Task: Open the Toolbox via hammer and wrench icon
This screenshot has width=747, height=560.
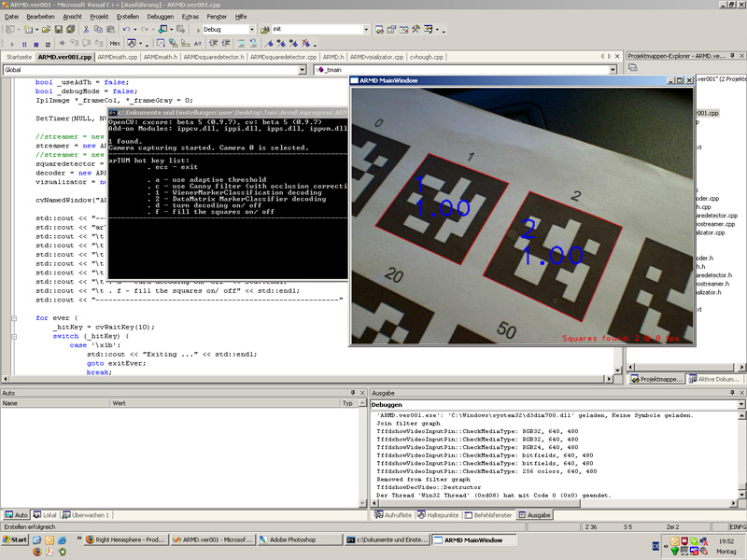Action: [x=416, y=30]
